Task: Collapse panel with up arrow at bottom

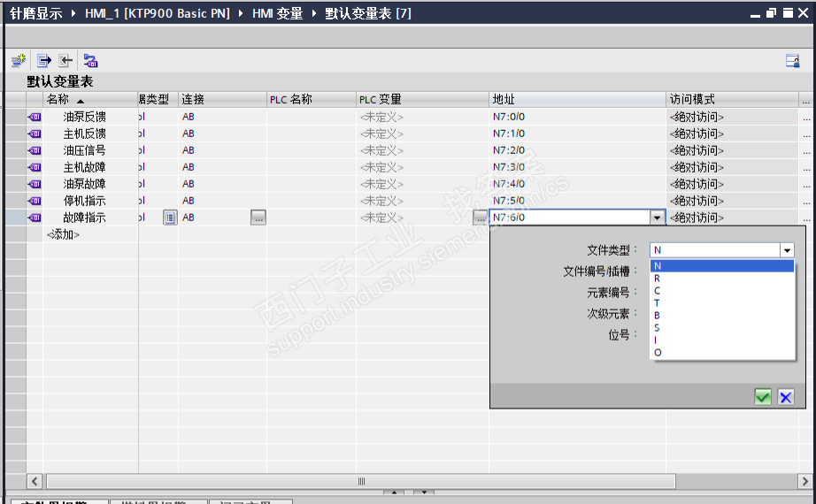Action: click(394, 492)
